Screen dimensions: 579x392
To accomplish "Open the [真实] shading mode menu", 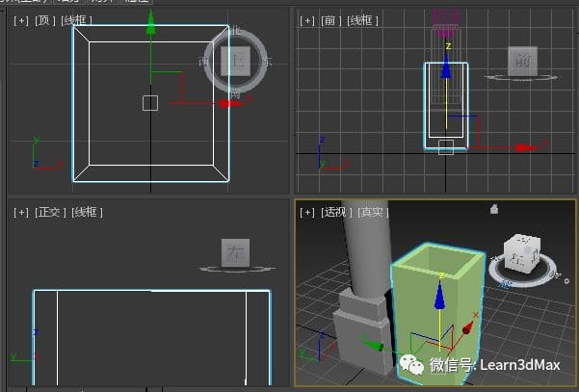I will [x=373, y=212].
